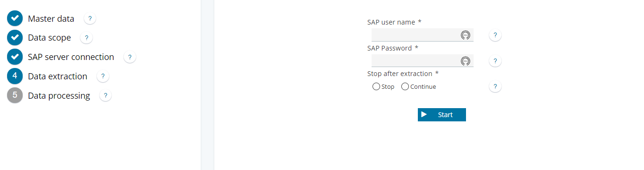Open help for Data processing step
Viewport: 644px width, 170px height.
(x=105, y=96)
